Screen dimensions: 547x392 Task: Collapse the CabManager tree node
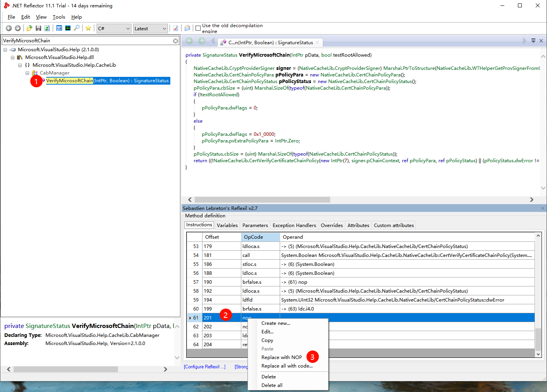click(x=27, y=73)
